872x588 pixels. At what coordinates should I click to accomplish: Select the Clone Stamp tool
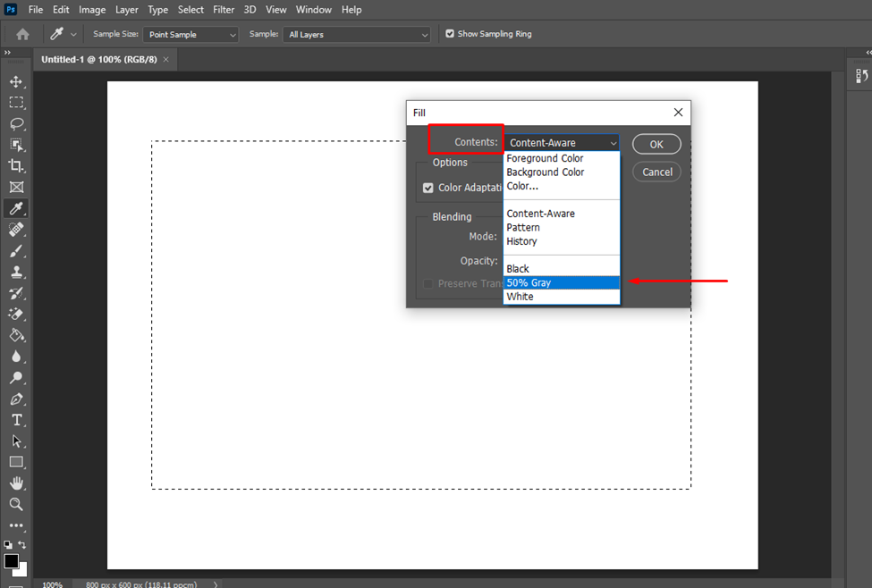tap(16, 272)
